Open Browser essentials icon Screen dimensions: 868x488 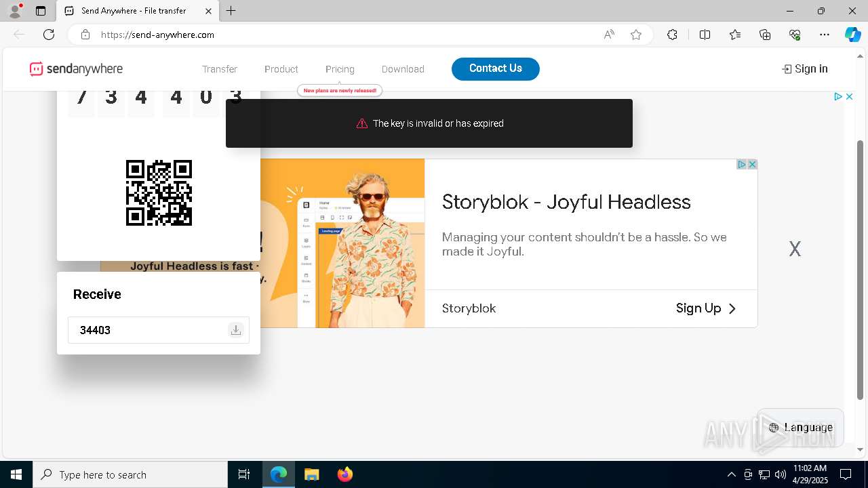point(795,35)
